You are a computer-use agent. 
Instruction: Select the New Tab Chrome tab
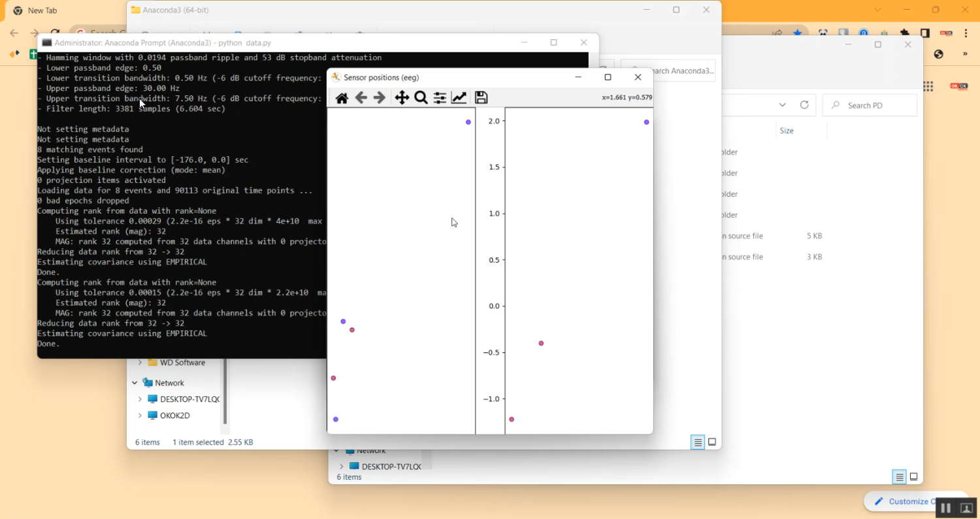(42, 10)
